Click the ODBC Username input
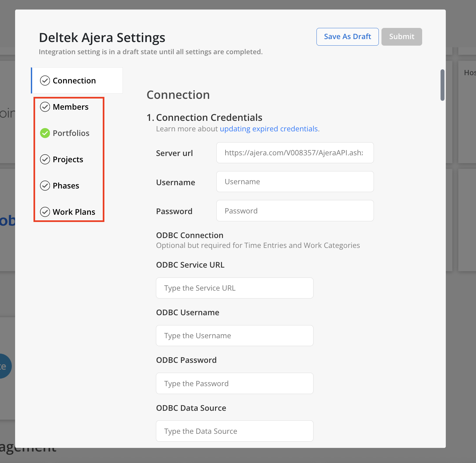 [235, 336]
